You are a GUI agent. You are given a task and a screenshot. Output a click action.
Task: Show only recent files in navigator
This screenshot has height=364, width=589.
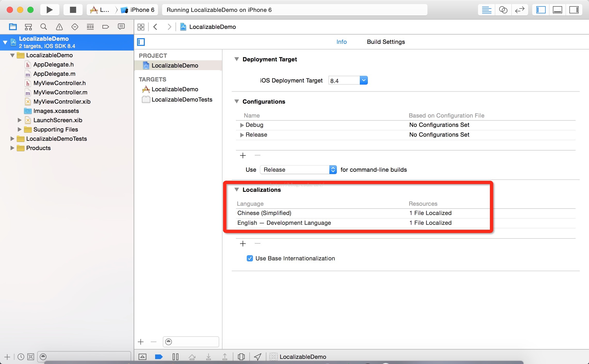[21, 357]
